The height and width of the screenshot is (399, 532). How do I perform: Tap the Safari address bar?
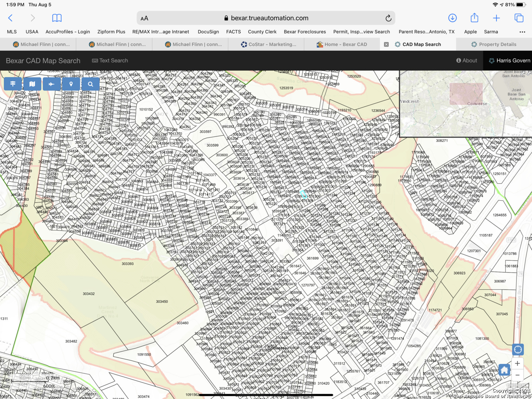pyautogui.click(x=266, y=18)
